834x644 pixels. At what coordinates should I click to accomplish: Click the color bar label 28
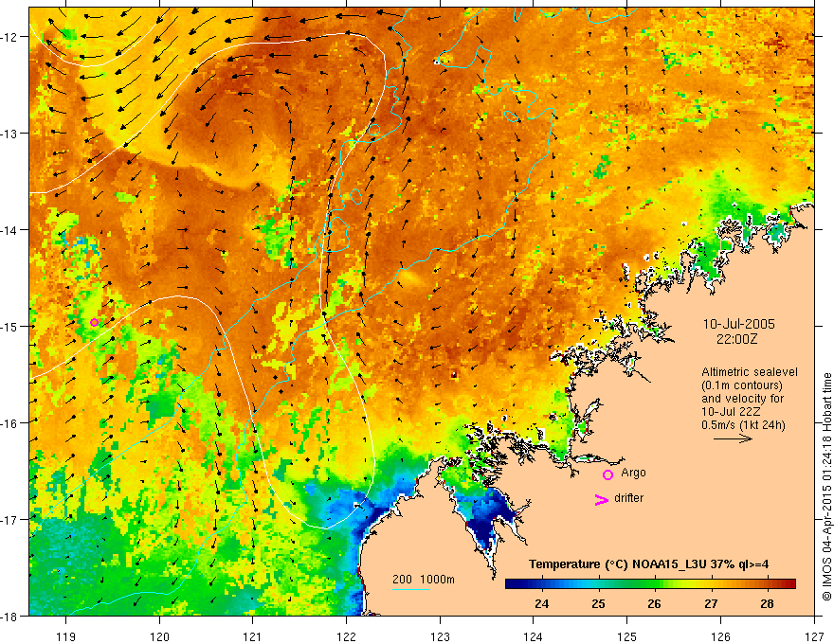767,603
